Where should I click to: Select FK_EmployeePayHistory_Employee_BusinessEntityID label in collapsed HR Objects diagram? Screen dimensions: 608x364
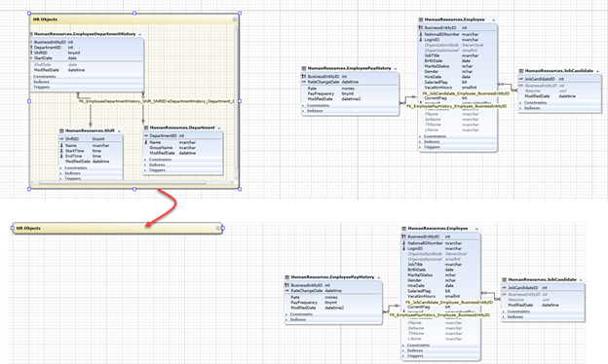click(x=439, y=315)
